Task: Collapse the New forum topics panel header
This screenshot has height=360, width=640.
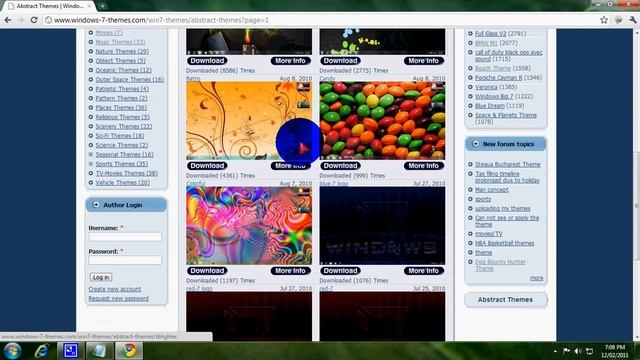Action: pos(506,144)
